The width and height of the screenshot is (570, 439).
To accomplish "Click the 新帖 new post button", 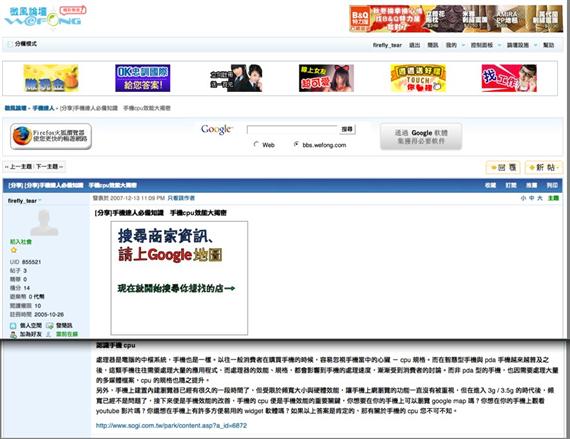I will click(543, 168).
